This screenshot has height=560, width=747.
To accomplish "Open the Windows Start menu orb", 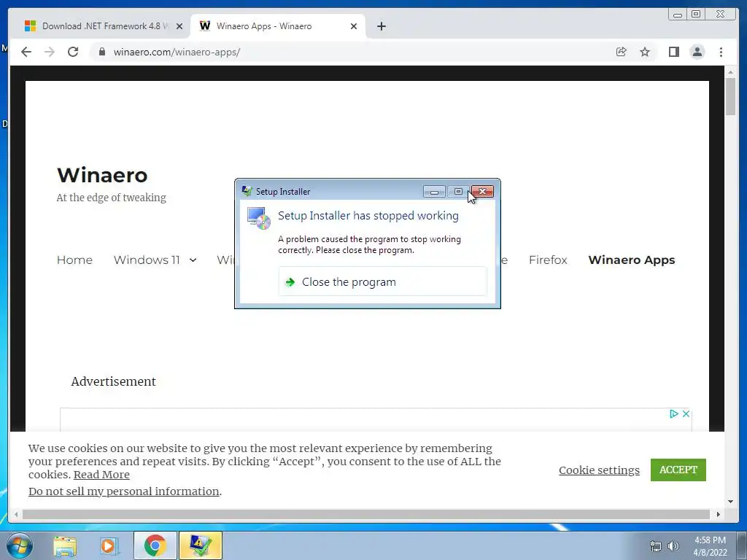I will (18, 545).
